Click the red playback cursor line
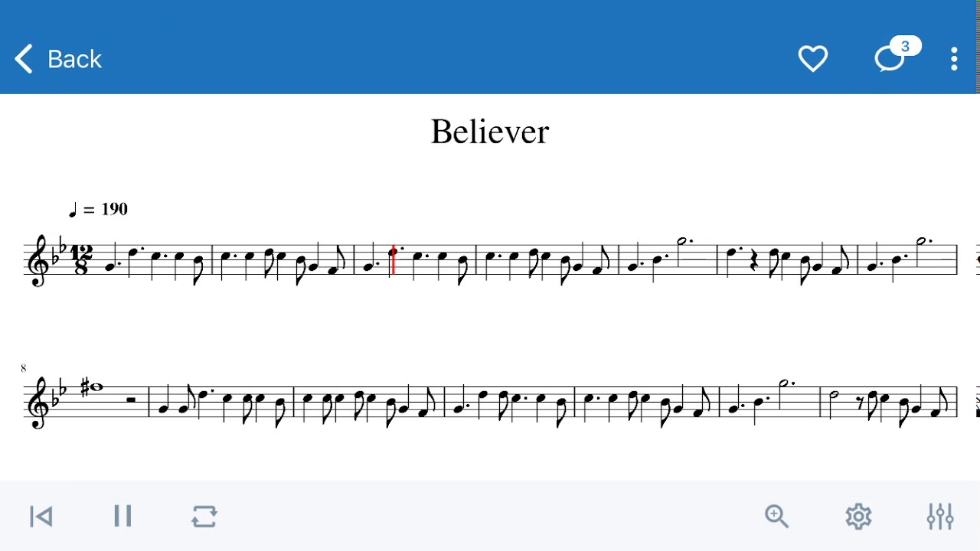This screenshot has height=551, width=980. (x=394, y=261)
